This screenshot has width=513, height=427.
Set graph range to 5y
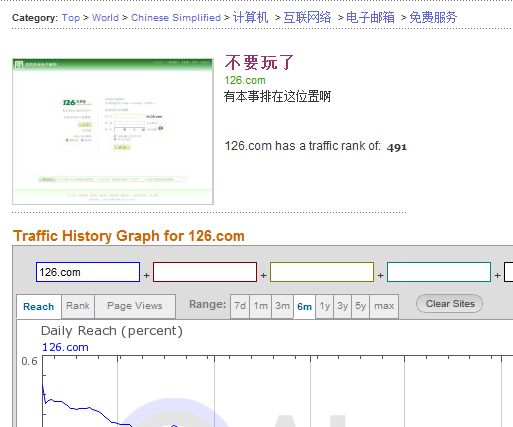(360, 306)
